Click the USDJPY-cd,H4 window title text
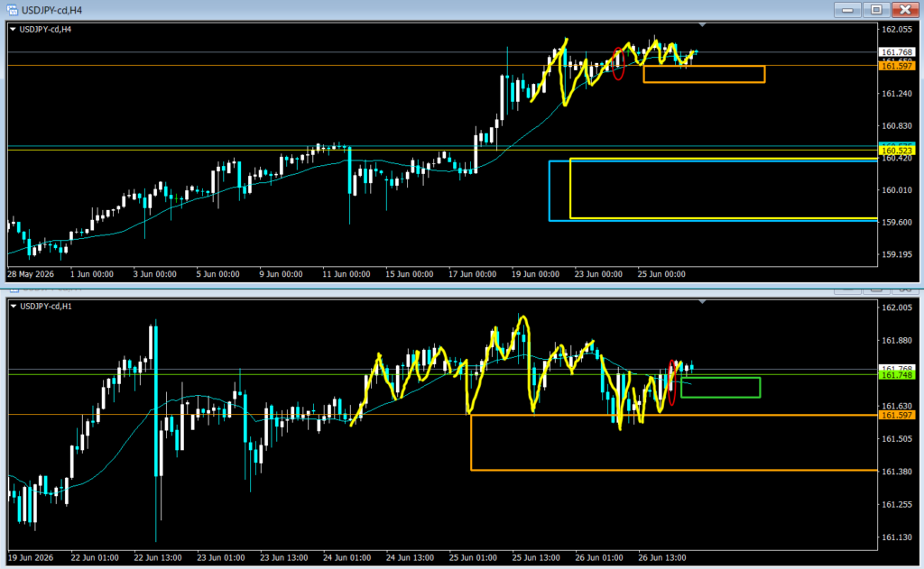 coord(51,10)
